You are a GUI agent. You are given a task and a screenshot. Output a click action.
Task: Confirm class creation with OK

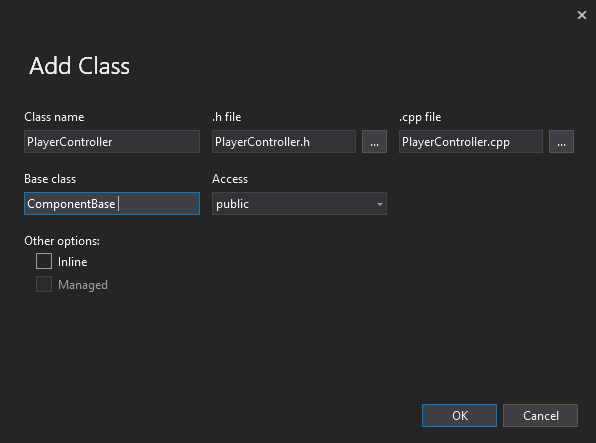pos(459,415)
